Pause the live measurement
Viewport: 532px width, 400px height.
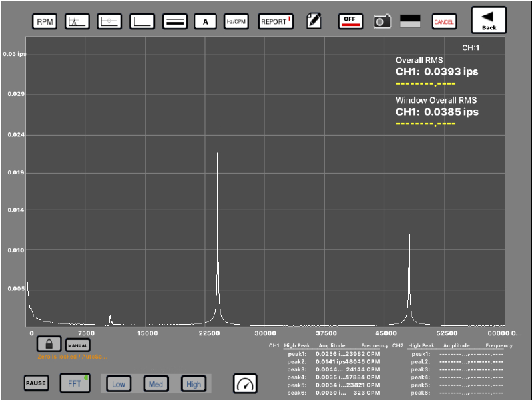[x=36, y=383]
